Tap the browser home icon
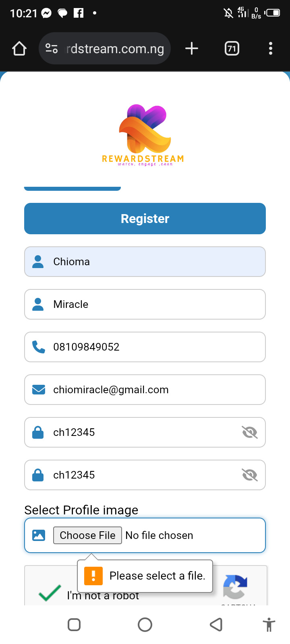The image size is (290, 644). click(19, 49)
